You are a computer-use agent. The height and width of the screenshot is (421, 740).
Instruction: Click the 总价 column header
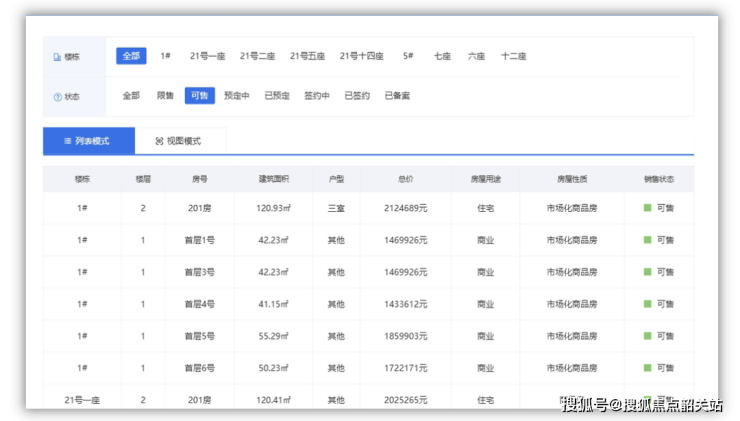405,179
